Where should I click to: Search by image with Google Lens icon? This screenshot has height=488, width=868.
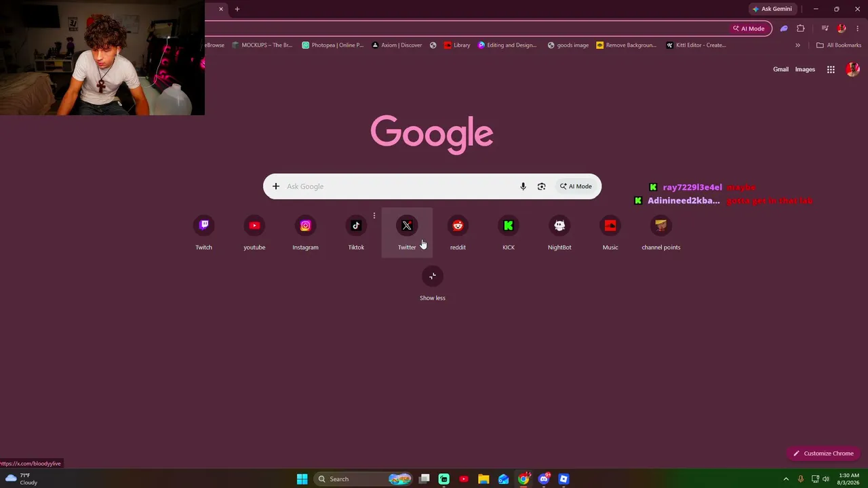click(x=541, y=186)
